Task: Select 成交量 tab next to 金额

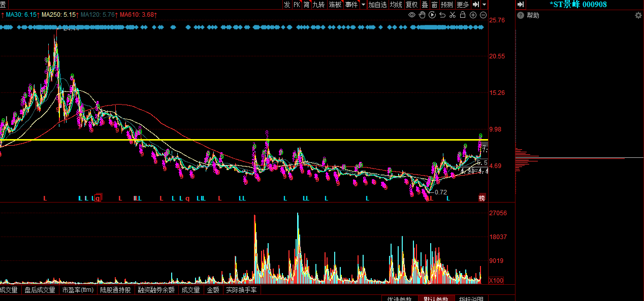Action: coord(191,290)
